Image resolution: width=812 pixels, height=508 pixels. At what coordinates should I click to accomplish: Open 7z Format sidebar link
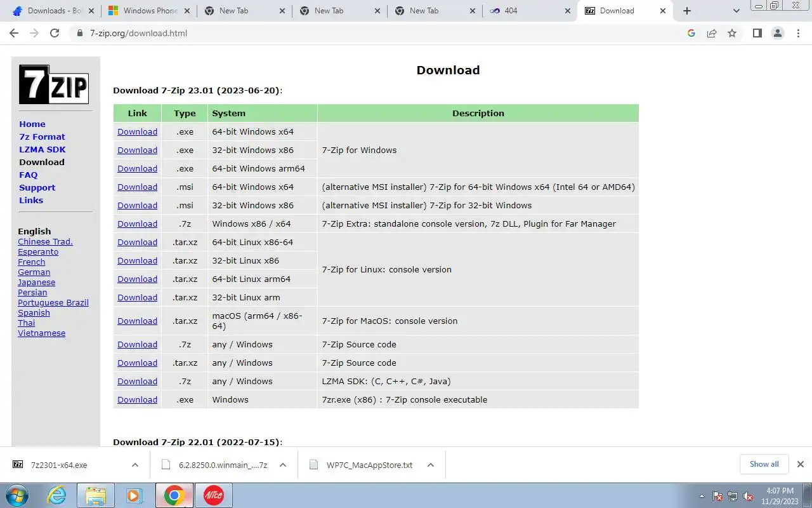(42, 137)
